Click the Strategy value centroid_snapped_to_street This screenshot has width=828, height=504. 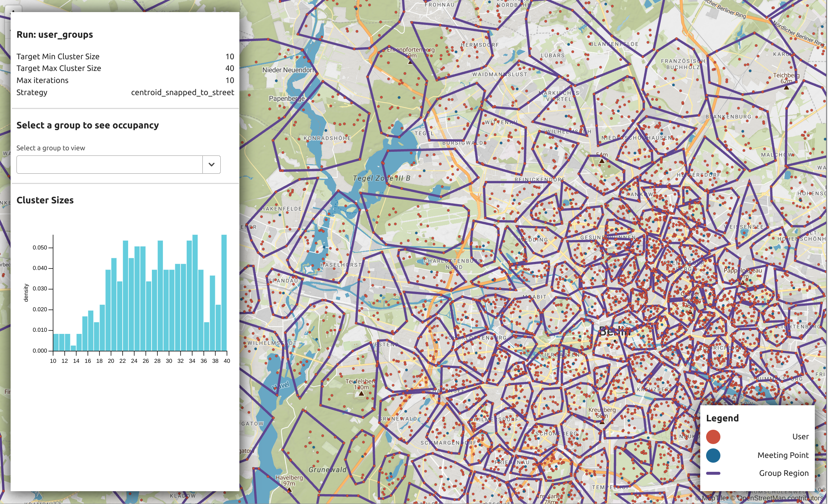click(182, 92)
